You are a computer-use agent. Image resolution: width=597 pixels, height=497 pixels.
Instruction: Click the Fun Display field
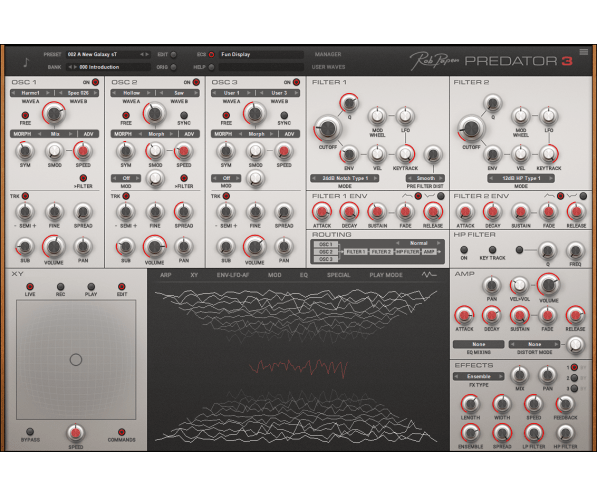pos(261,54)
